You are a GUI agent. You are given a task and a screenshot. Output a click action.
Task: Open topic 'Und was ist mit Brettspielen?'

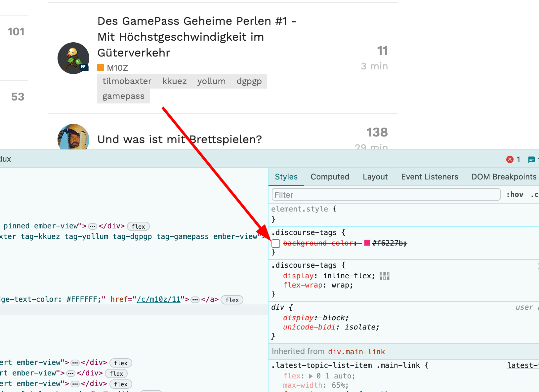pos(180,139)
